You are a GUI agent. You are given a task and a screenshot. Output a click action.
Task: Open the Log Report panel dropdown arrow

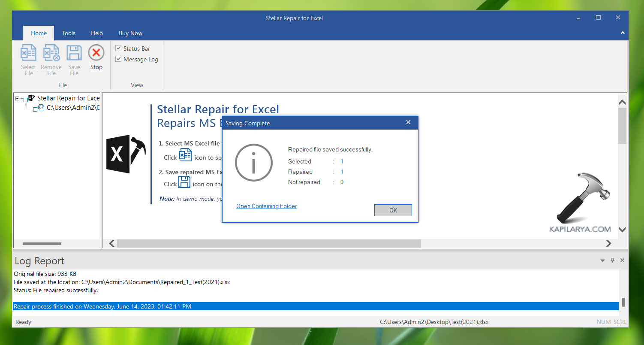click(602, 260)
